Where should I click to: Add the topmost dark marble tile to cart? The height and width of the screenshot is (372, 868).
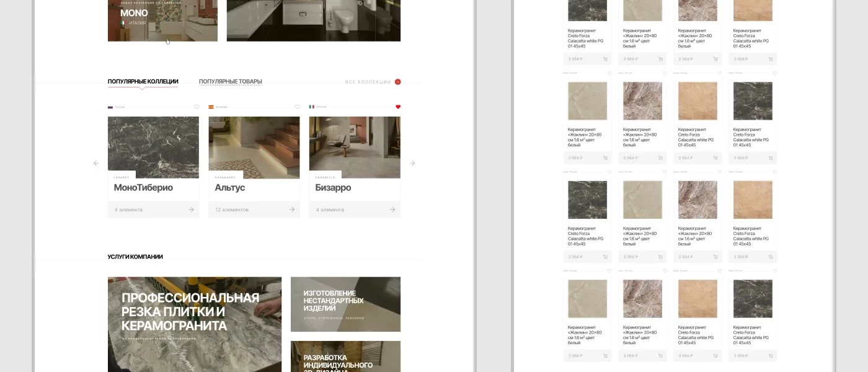[x=605, y=59]
